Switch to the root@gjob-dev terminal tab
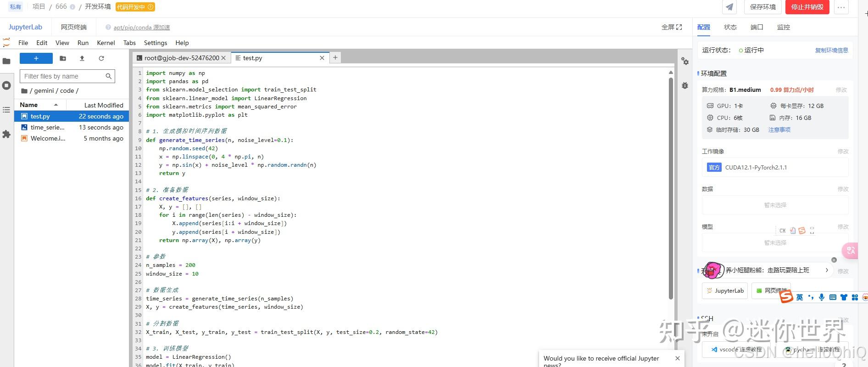 [182, 58]
